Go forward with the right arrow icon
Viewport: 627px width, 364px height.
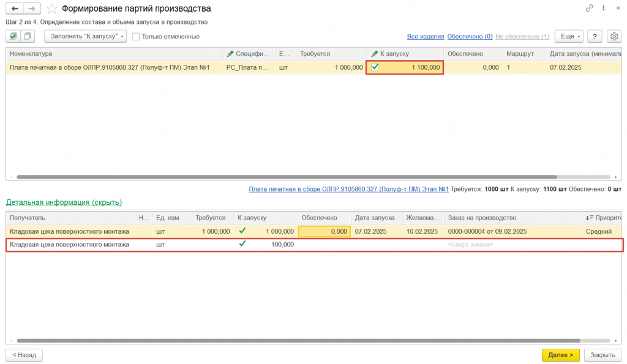pyautogui.click(x=32, y=9)
